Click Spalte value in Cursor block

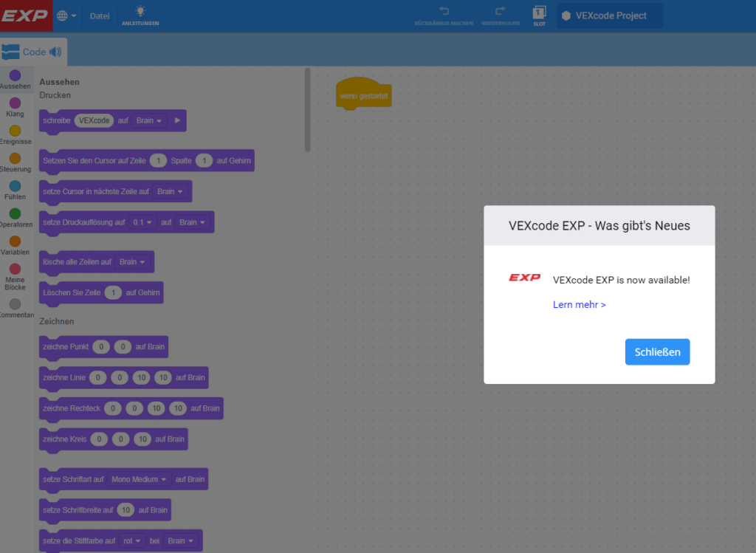click(x=204, y=160)
